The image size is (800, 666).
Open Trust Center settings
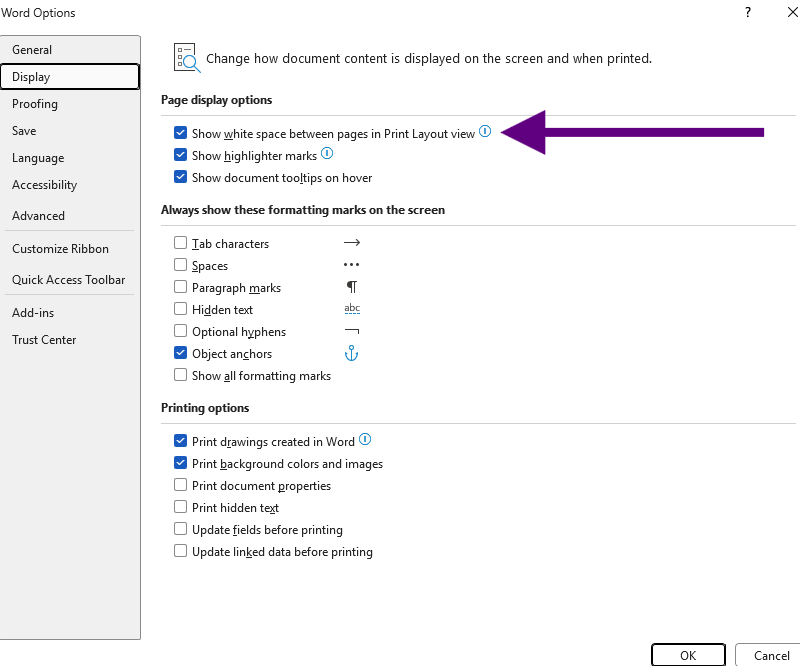click(x=70, y=339)
